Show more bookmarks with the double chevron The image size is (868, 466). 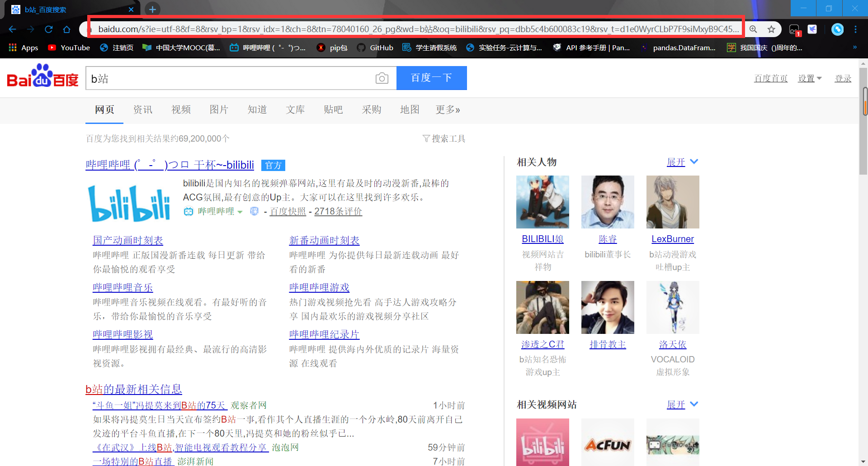coord(854,48)
